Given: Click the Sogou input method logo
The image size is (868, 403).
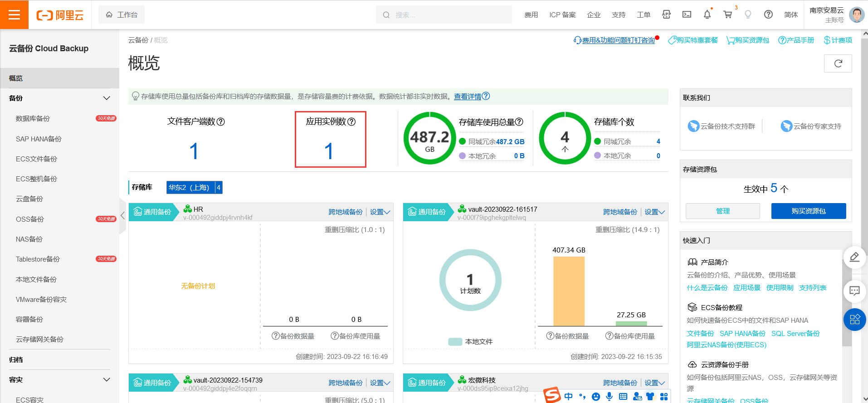Looking at the screenshot, I should tap(552, 395).
